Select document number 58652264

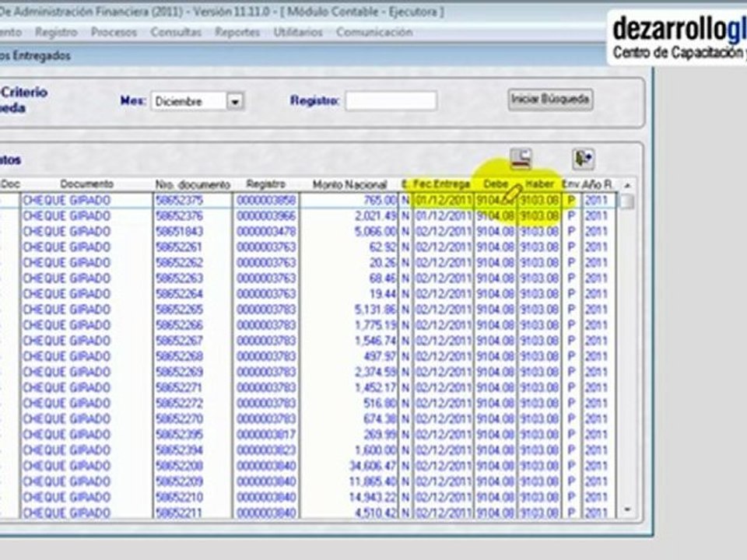point(179,294)
